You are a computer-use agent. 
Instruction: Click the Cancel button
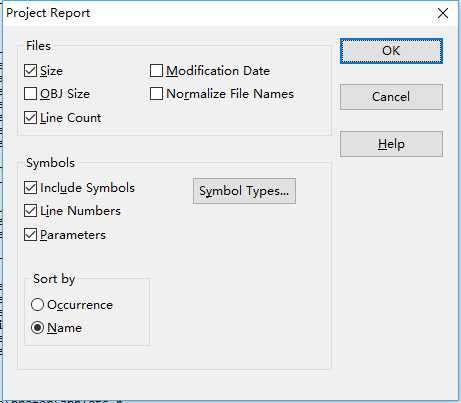(x=391, y=97)
